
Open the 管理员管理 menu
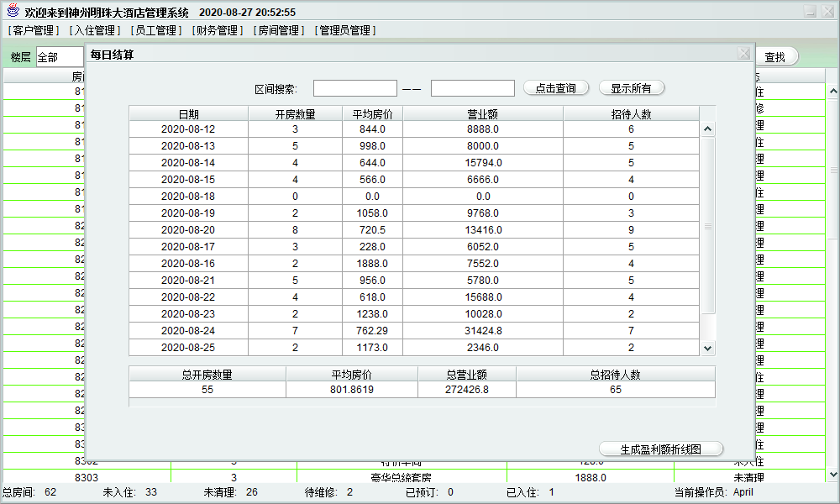coord(345,30)
